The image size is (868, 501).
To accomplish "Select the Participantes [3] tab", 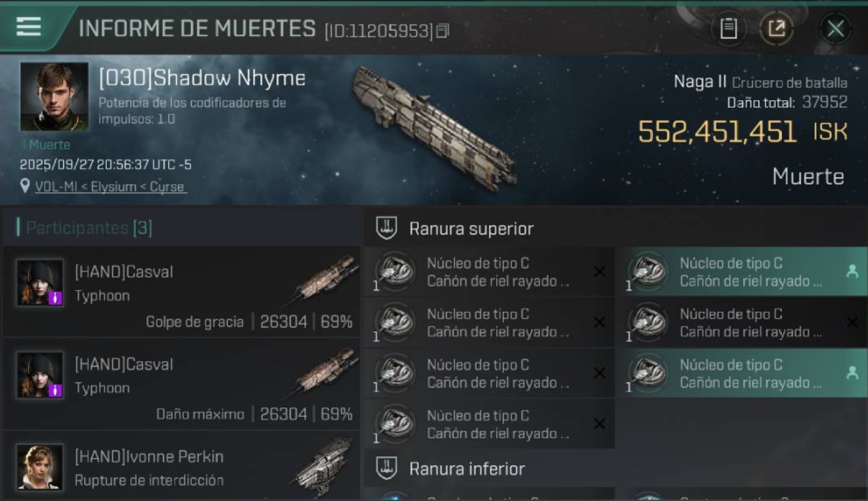I will click(x=89, y=228).
